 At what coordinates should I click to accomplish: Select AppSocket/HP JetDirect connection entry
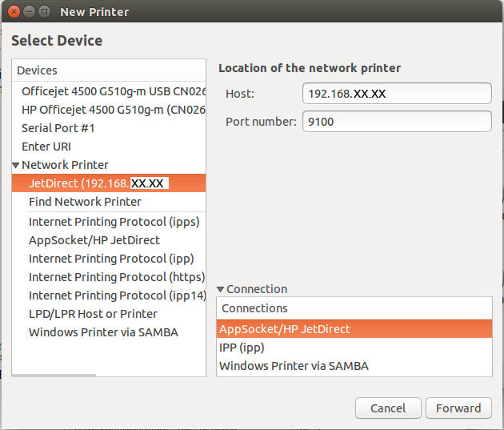[284, 329]
